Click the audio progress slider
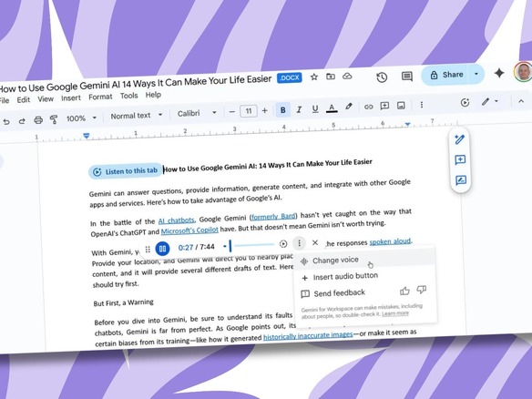This screenshot has width=532, height=399. point(249,245)
